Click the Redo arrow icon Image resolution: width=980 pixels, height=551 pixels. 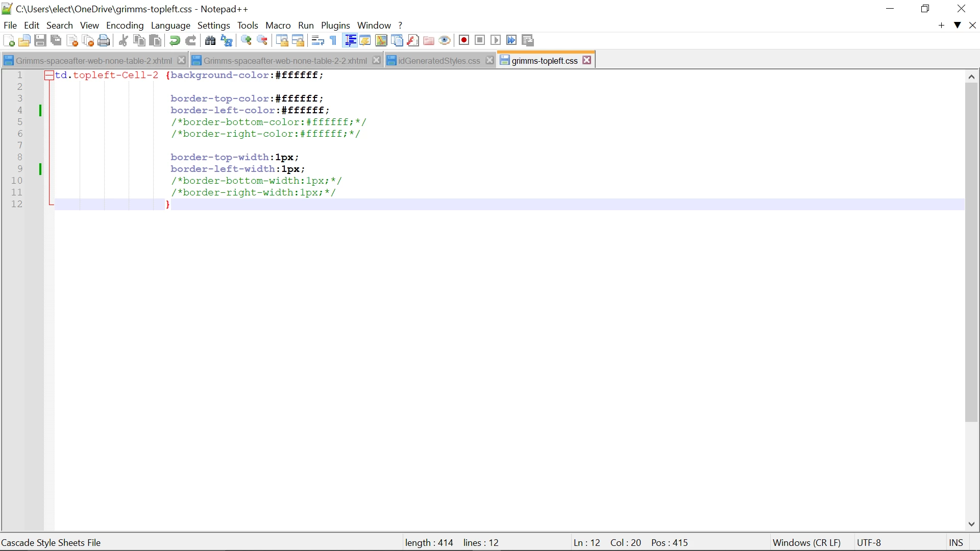tap(191, 41)
